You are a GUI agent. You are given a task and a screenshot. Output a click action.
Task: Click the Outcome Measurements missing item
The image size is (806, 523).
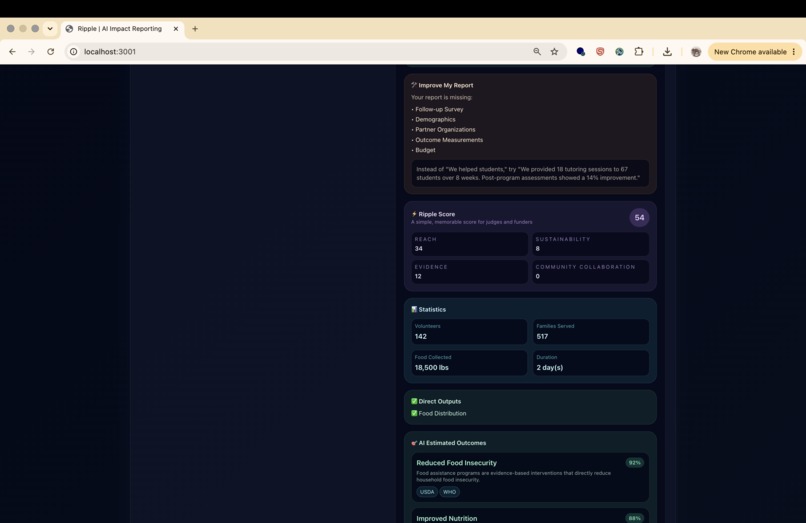pyautogui.click(x=449, y=140)
